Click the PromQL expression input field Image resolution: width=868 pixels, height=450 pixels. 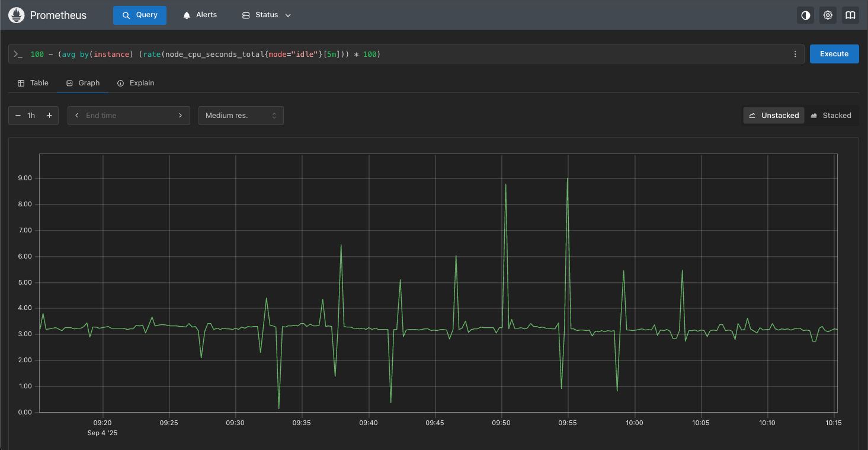click(x=403, y=54)
